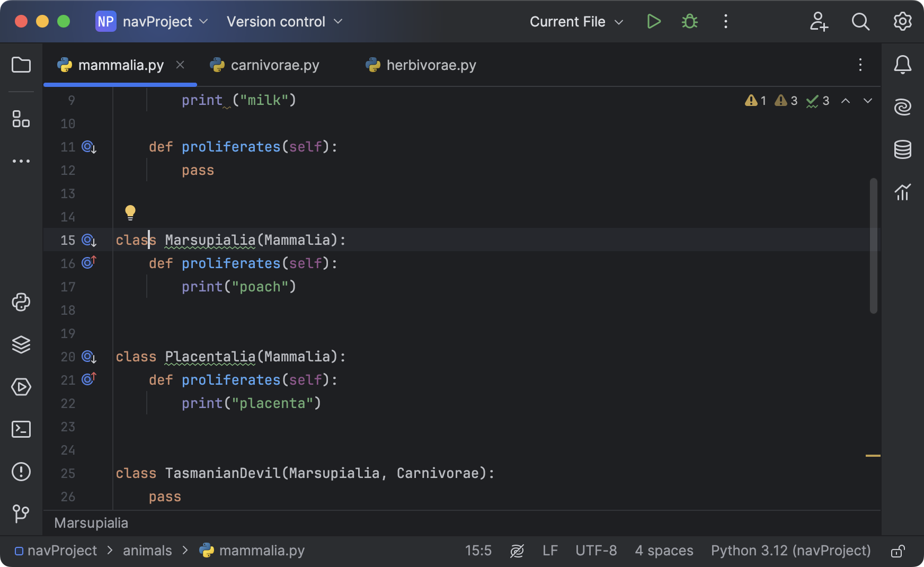Open Search Everywhere with the magnifier icon
This screenshot has width=924, height=567.
tap(860, 22)
